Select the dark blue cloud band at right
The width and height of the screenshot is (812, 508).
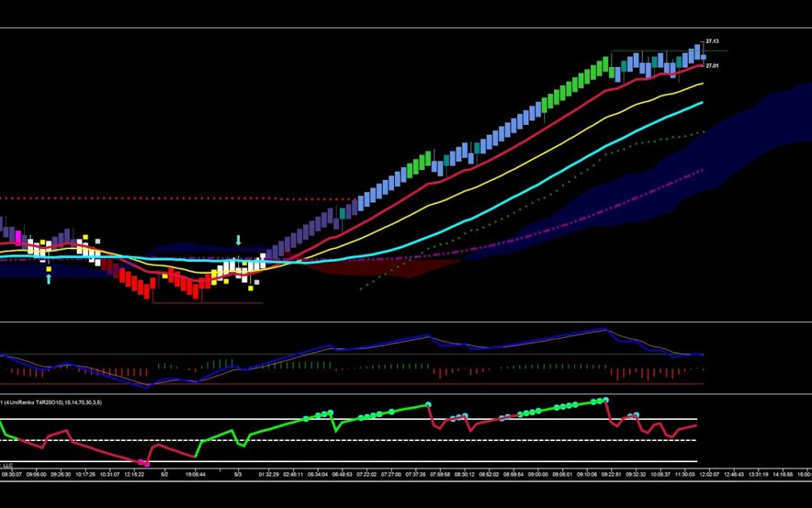[725, 156]
